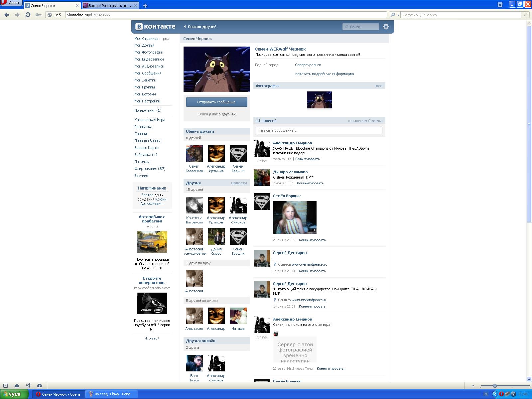The width and height of the screenshot is (532, 399).
Task: Click the Написать сообщение wall input
Action: pos(319,130)
